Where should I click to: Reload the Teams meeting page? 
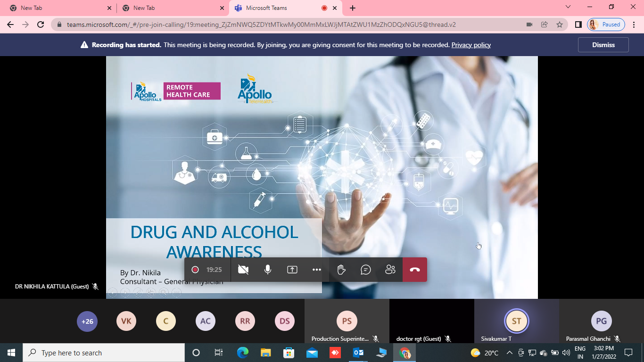[x=41, y=25]
